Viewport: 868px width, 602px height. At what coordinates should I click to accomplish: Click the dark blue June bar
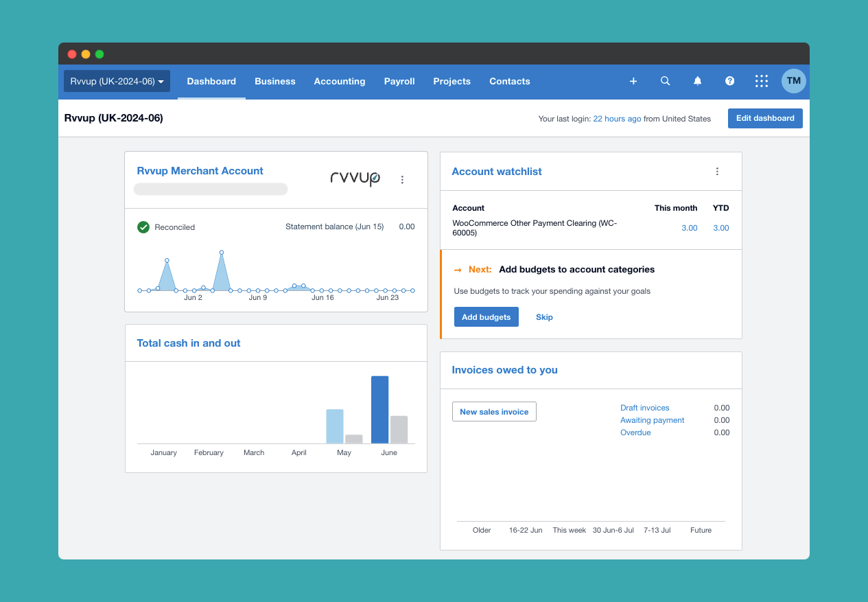point(379,409)
